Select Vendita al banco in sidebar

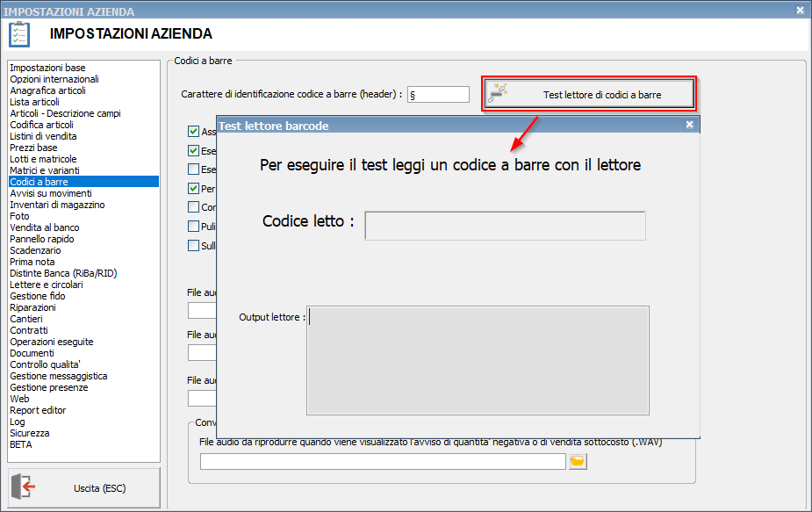42,227
